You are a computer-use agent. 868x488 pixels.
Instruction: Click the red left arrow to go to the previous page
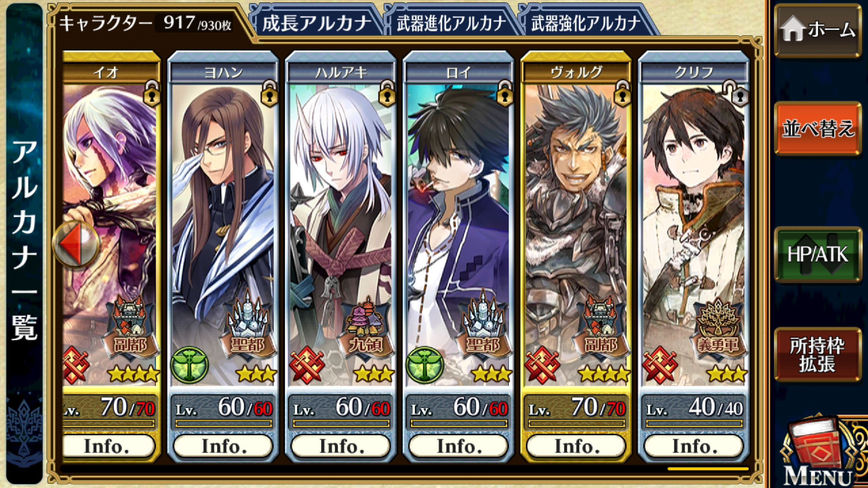click(76, 244)
